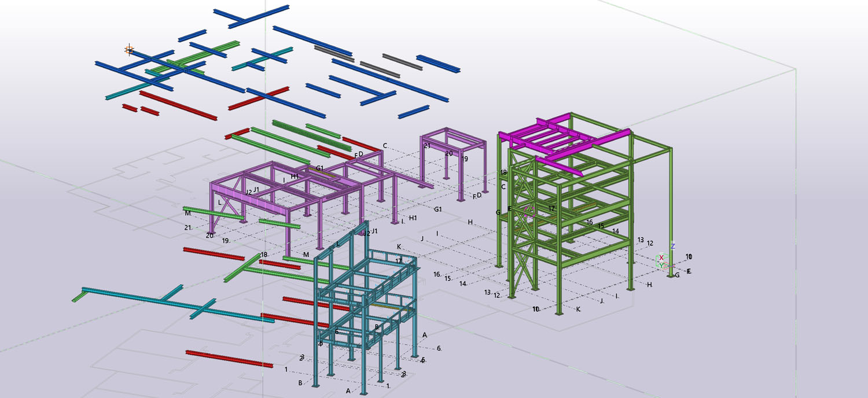
Task: Click grid label G next to the green column base
Action: pyautogui.click(x=677, y=275)
